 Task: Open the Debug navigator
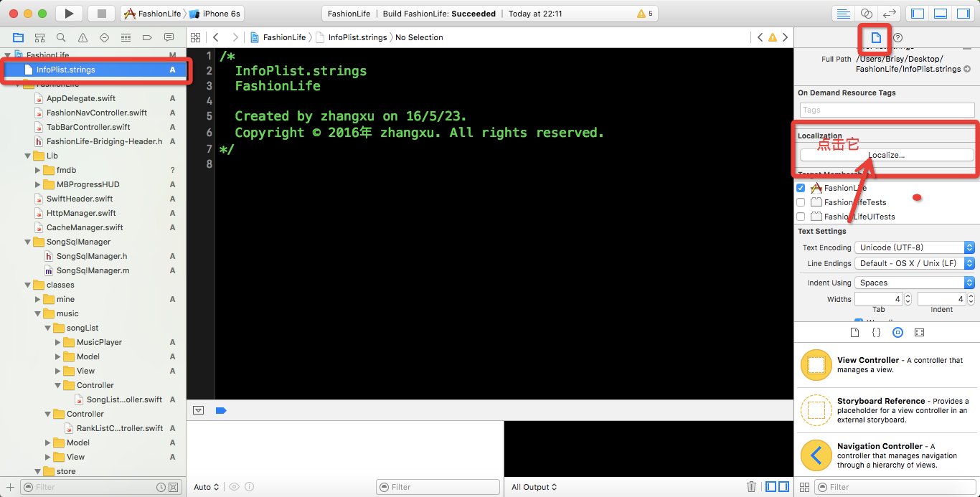point(126,37)
